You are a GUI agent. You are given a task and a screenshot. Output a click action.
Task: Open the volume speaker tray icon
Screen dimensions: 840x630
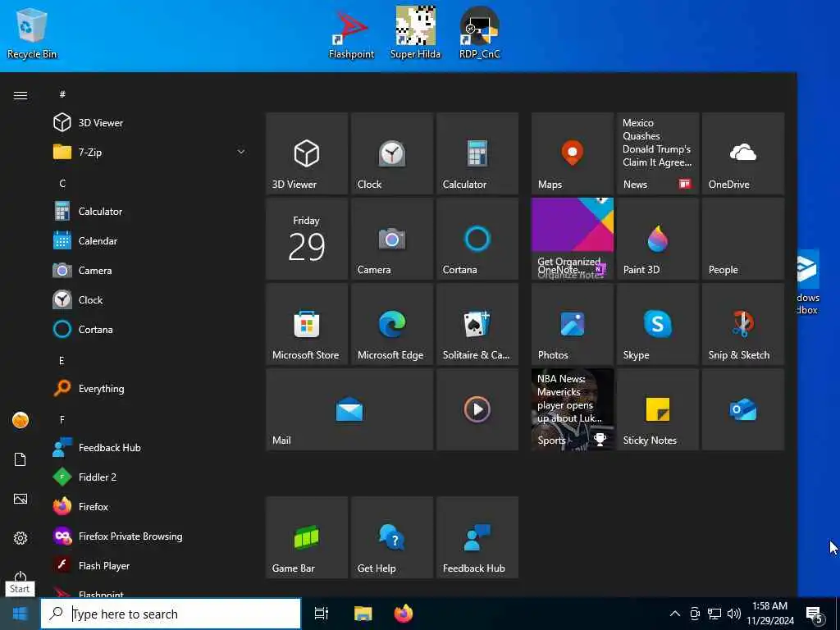tap(734, 614)
